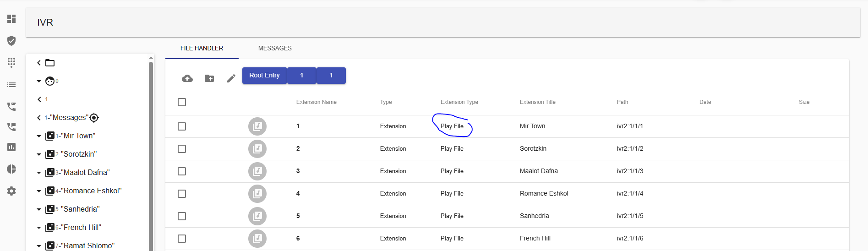Screen dimensions: 868x251
Task: Tick the select-all checkbox in table header
Action: click(x=182, y=102)
